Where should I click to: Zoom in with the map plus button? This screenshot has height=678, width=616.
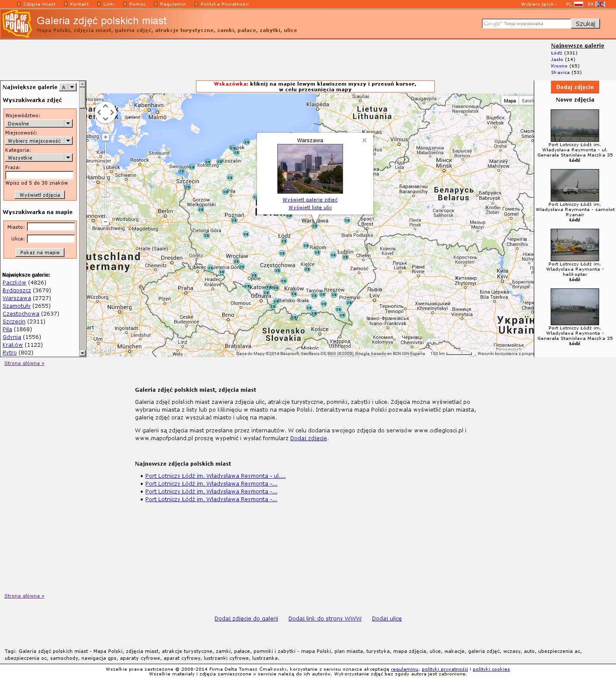point(105,137)
